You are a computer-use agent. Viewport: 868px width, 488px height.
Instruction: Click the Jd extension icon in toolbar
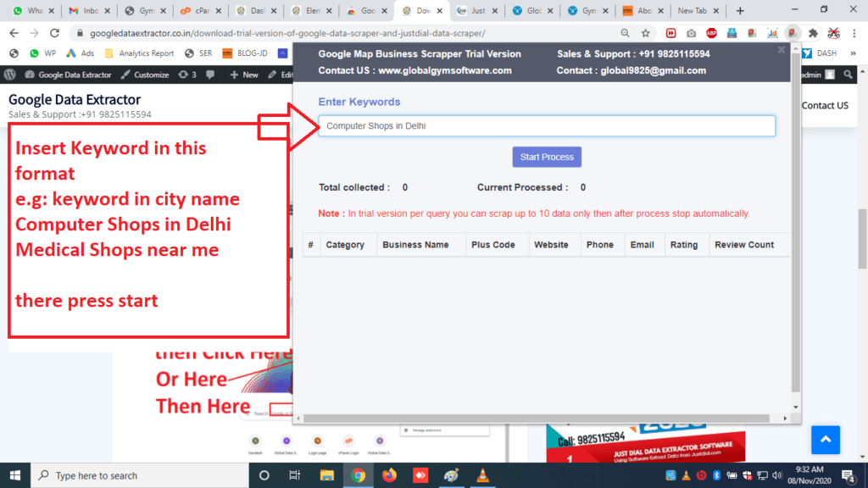772,33
